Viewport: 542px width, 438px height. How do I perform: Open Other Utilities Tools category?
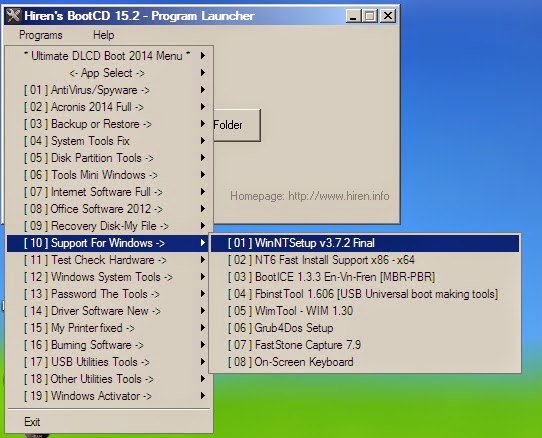click(108, 379)
